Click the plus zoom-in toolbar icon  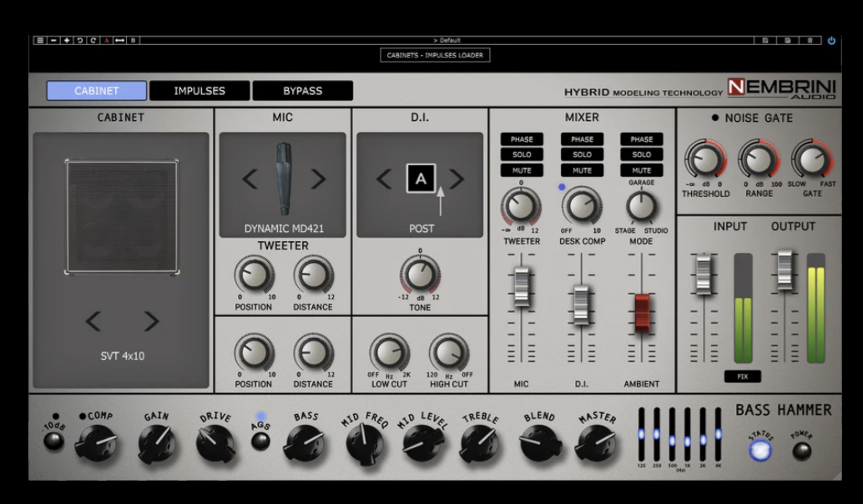67,40
